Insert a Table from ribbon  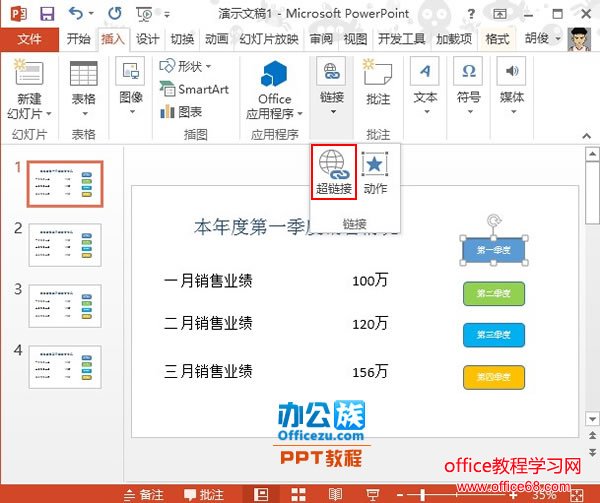pyautogui.click(x=83, y=89)
